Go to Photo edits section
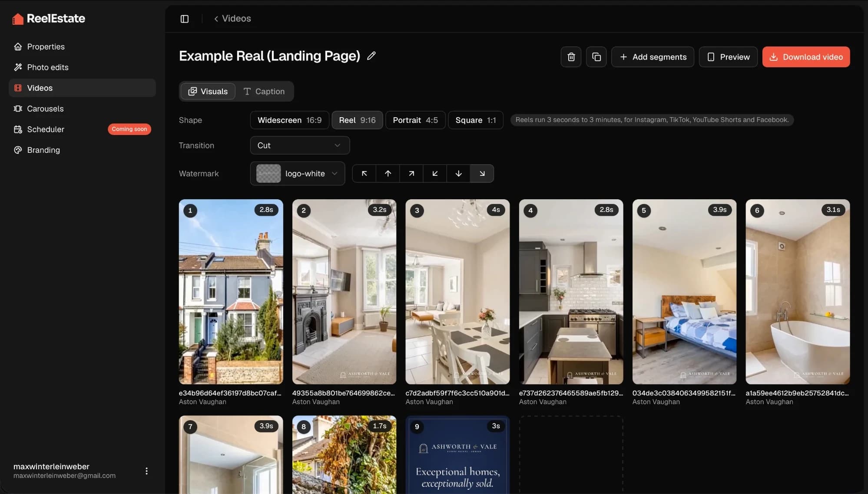868x494 pixels. [82, 67]
